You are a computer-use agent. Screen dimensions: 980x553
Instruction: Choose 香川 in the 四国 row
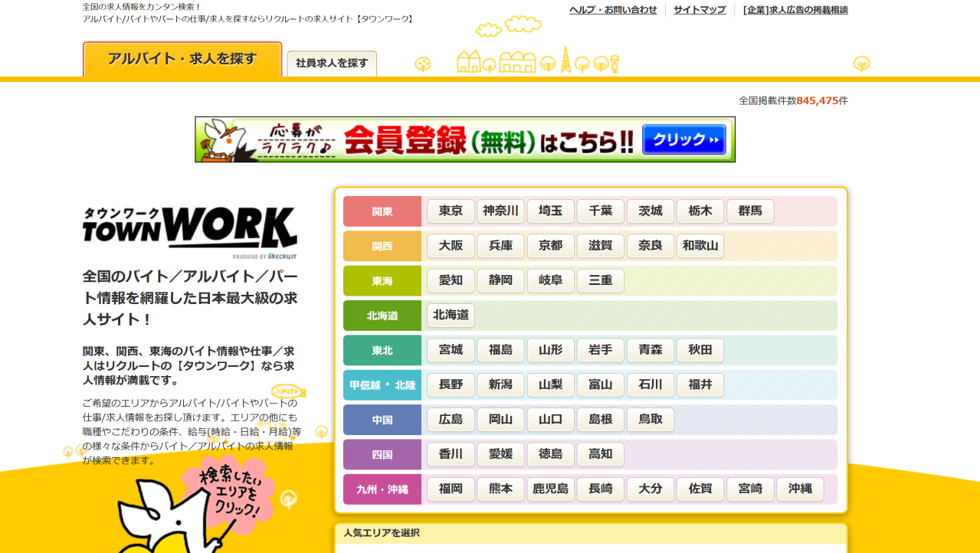pyautogui.click(x=451, y=454)
